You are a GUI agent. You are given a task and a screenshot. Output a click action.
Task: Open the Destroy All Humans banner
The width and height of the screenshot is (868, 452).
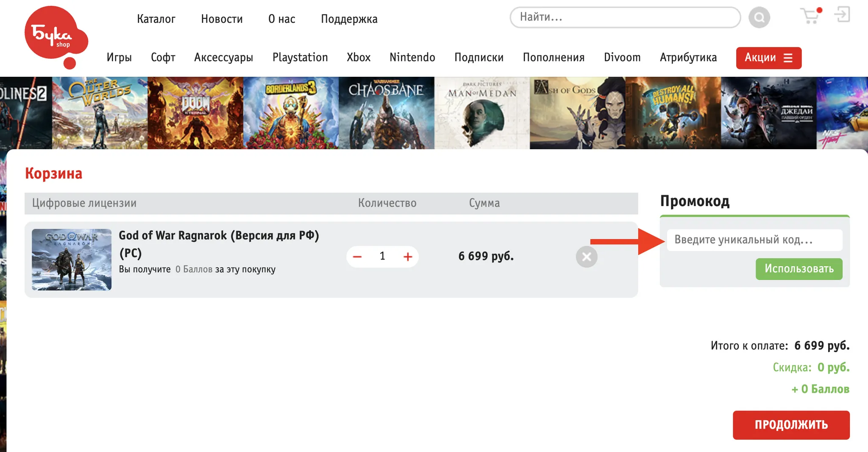tap(673, 113)
